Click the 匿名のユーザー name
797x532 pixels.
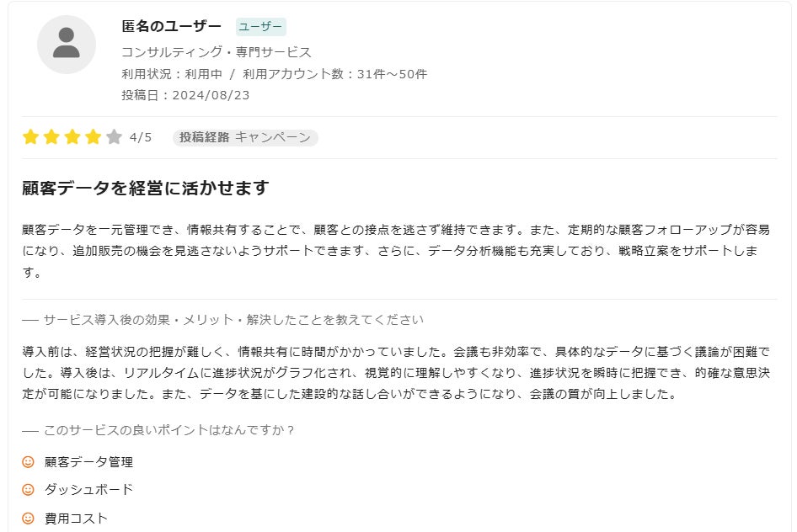[172, 26]
